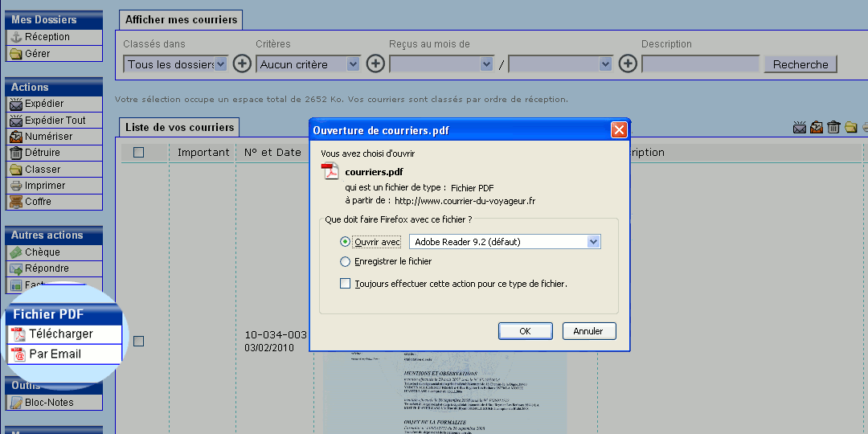Click the plus icon next to Tous les dossiers
Viewport: 868px width, 434px height.
tap(242, 64)
